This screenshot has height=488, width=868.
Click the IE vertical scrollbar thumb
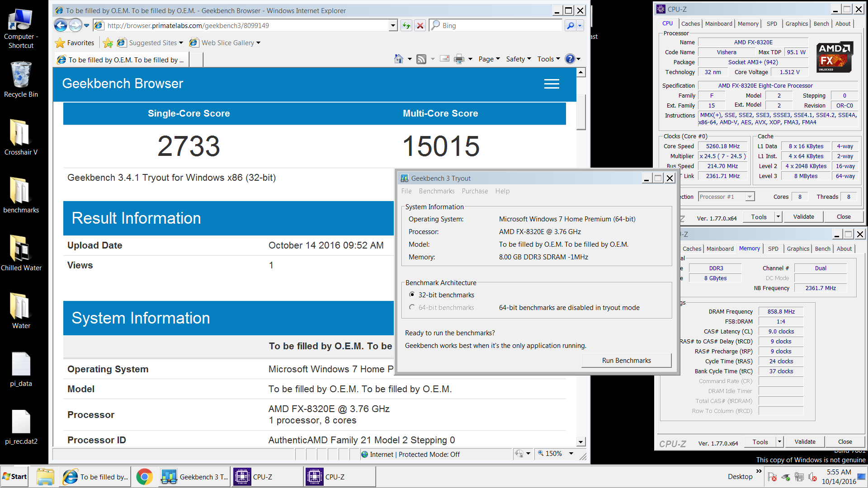click(x=581, y=112)
